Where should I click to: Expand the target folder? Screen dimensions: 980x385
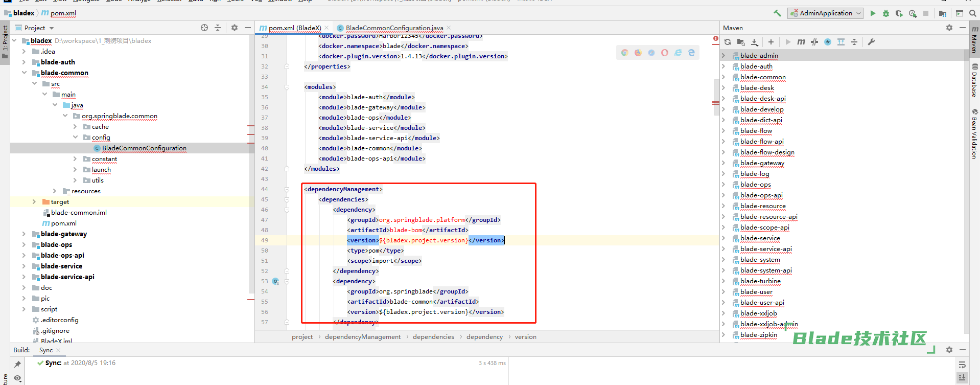(x=34, y=201)
